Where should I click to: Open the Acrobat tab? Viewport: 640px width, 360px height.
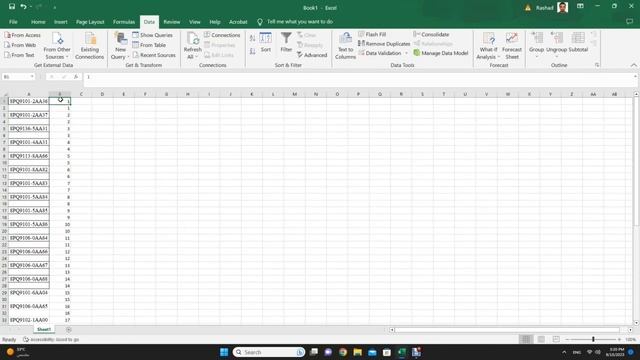[x=238, y=22]
